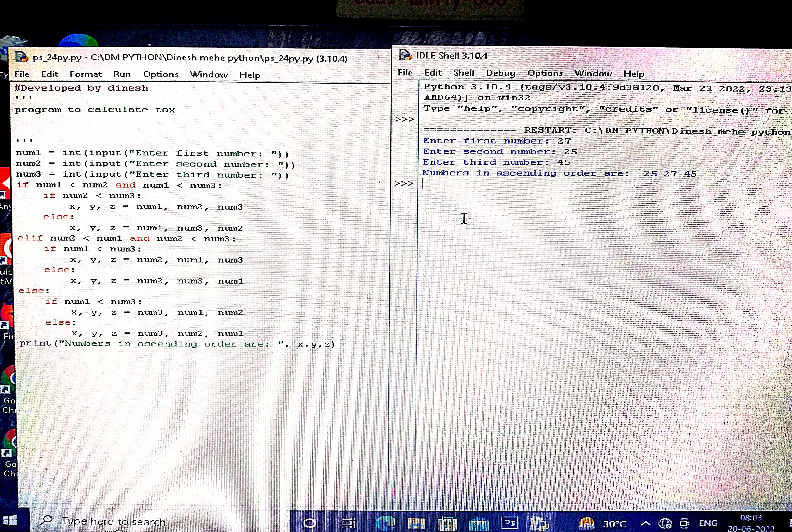Click the Windows Start button
The image size is (792, 532).
pyautogui.click(x=10, y=520)
